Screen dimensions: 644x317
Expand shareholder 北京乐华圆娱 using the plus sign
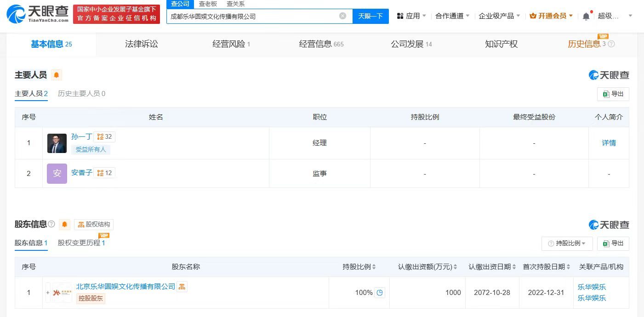(x=47, y=293)
